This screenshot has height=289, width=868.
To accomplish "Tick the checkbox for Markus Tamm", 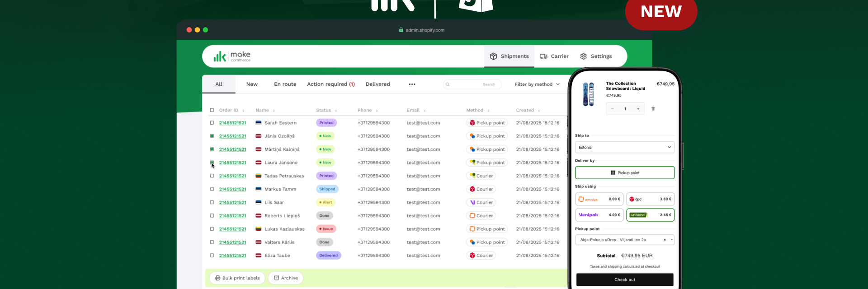I will (x=212, y=189).
